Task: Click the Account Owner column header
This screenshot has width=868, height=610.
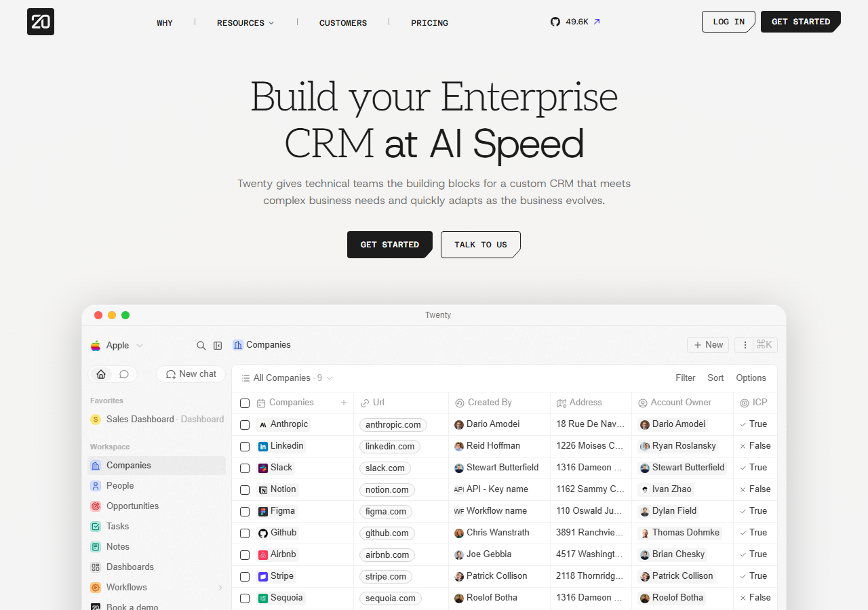Action: pyautogui.click(x=682, y=403)
